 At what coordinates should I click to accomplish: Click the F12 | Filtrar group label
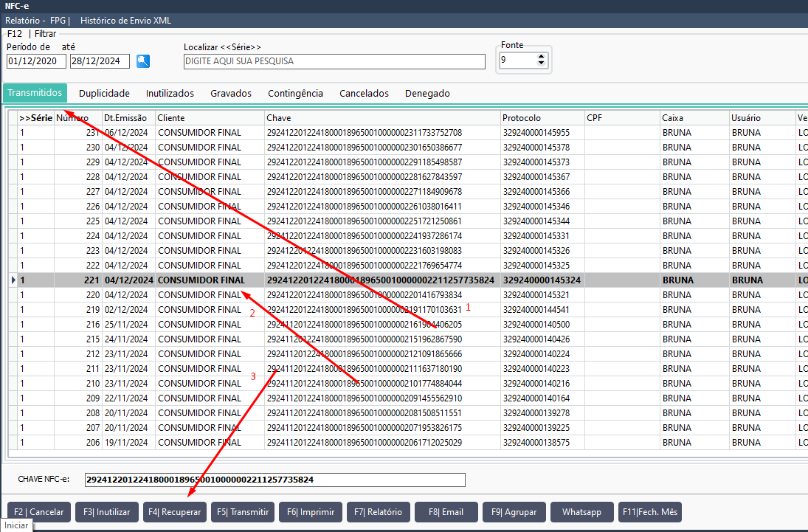(32, 33)
